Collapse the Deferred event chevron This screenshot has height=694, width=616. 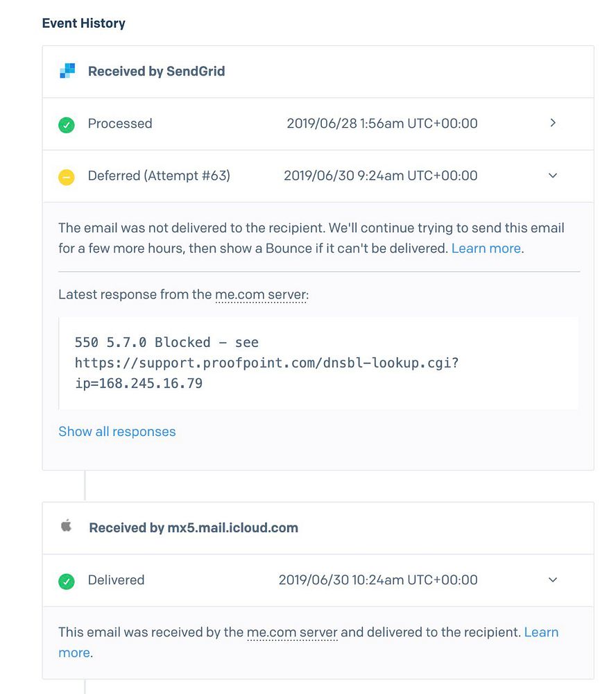click(x=553, y=176)
